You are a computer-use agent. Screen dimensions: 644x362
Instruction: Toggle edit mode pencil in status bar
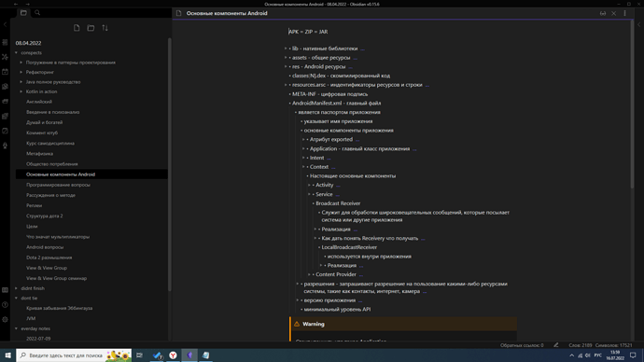pos(556,345)
